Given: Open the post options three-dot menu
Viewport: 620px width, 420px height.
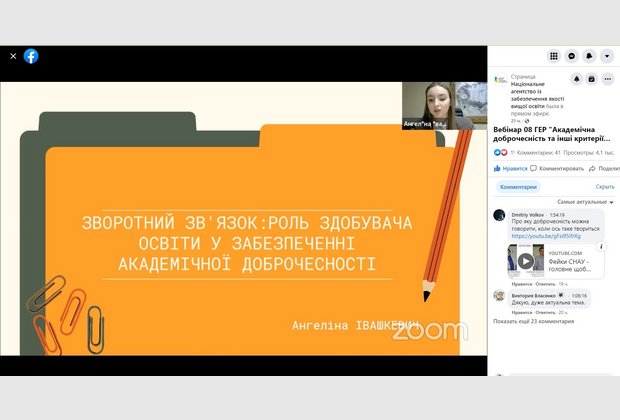Looking at the screenshot, I should (609, 79).
